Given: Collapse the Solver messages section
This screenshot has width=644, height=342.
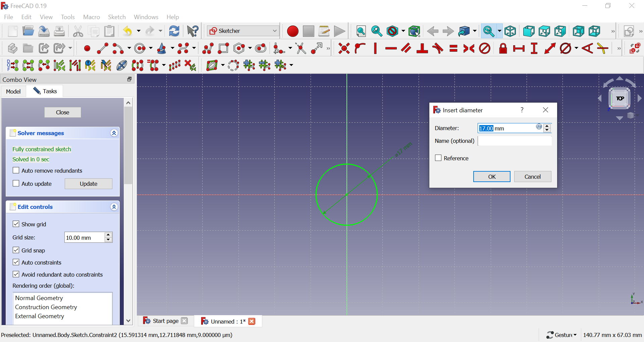Looking at the screenshot, I should [114, 133].
